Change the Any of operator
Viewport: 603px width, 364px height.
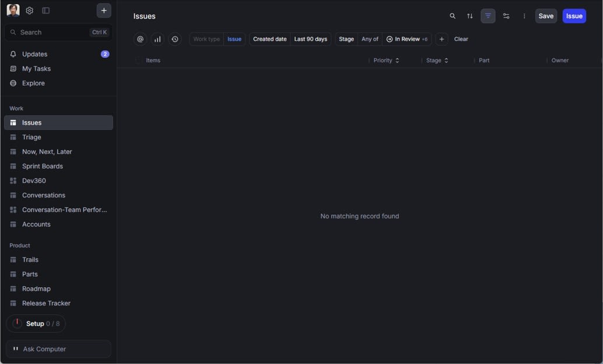(370, 39)
